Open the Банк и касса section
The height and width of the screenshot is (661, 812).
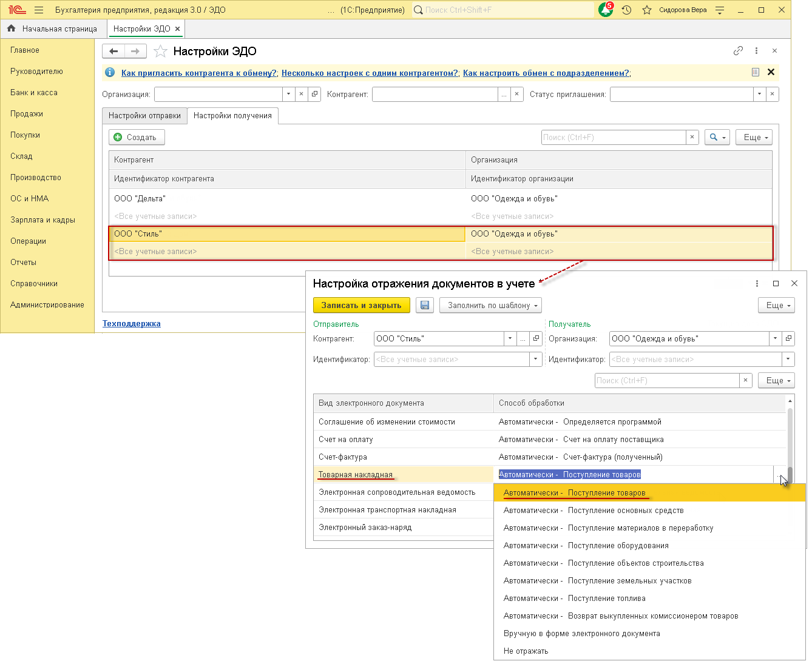coord(34,92)
